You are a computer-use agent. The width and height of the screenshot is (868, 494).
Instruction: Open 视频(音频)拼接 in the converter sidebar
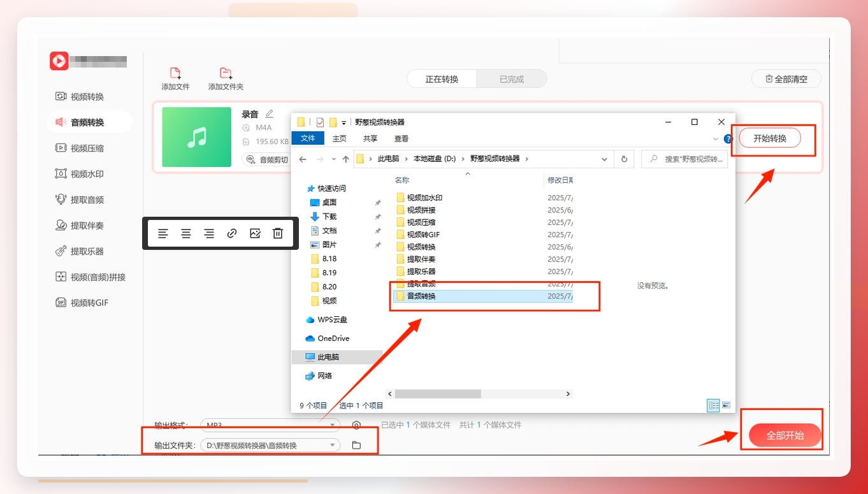pos(90,277)
